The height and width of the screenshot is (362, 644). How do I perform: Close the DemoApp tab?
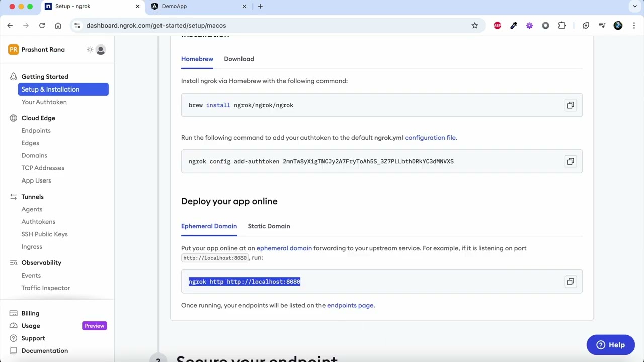pos(244,6)
